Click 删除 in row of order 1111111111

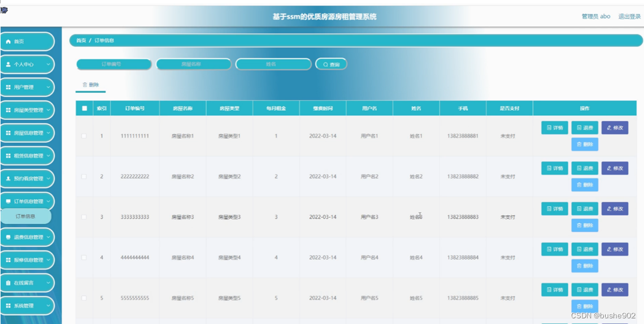[x=585, y=144]
